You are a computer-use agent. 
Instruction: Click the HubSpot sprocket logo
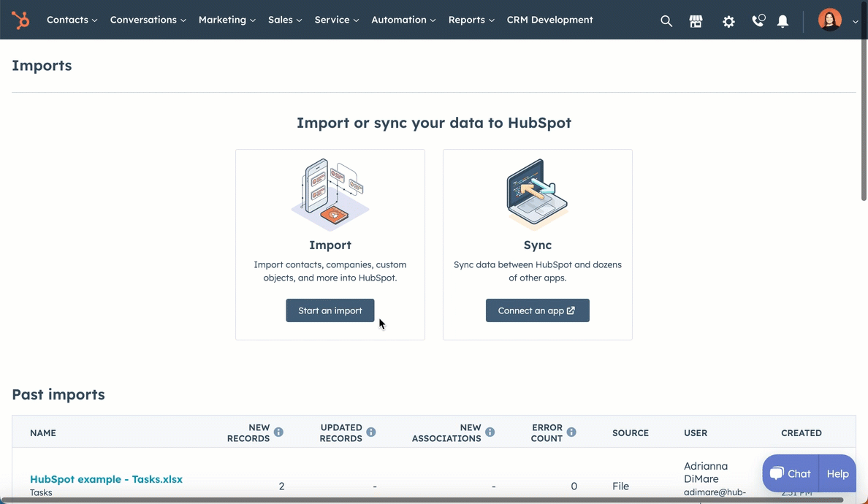pyautogui.click(x=20, y=20)
